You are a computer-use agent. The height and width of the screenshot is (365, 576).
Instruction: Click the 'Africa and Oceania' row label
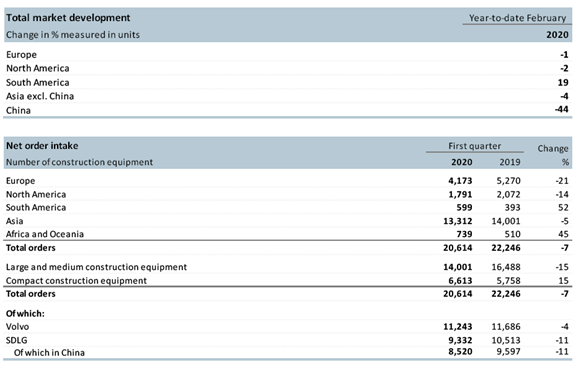pyautogui.click(x=45, y=234)
